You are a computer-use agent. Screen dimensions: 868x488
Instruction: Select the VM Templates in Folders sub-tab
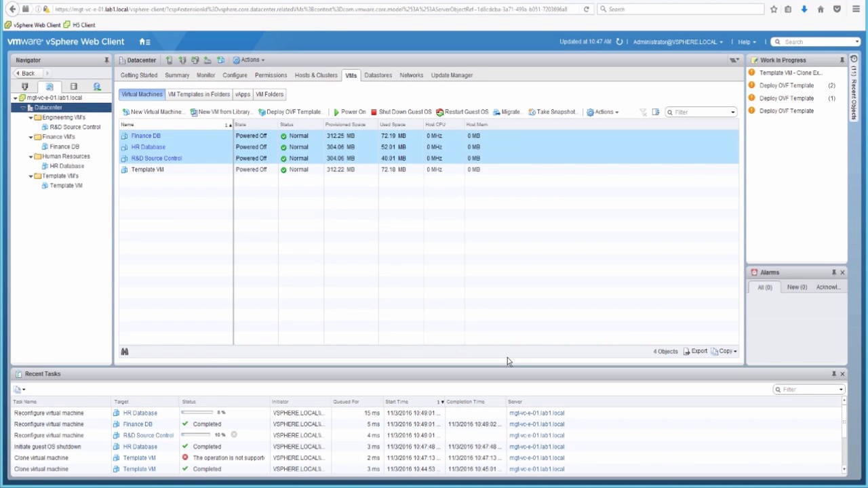(199, 94)
